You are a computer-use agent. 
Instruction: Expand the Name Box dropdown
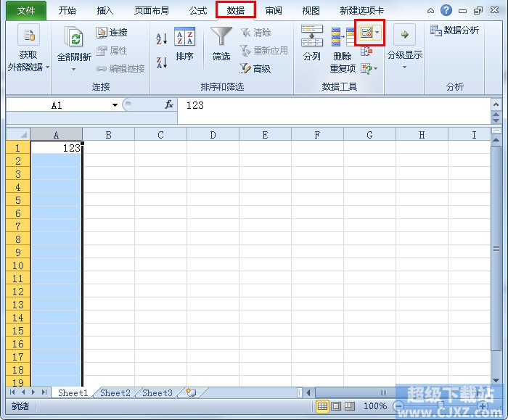pos(115,105)
